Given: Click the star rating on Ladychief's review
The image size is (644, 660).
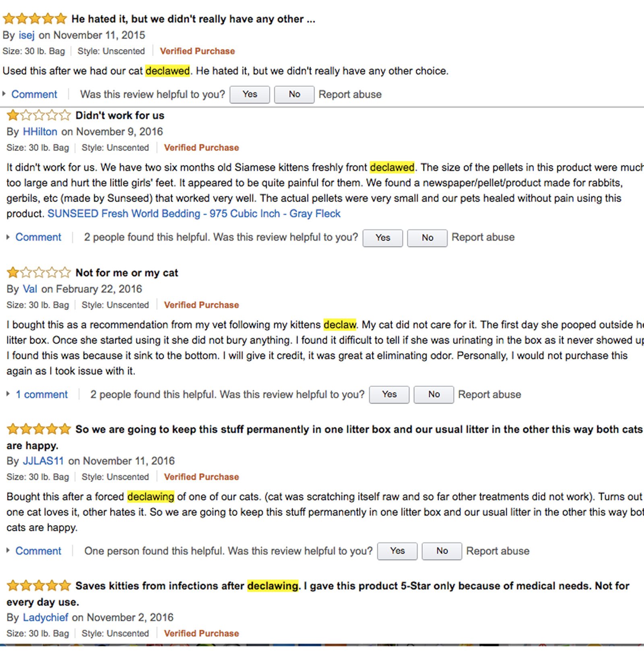Looking at the screenshot, I should (39, 586).
